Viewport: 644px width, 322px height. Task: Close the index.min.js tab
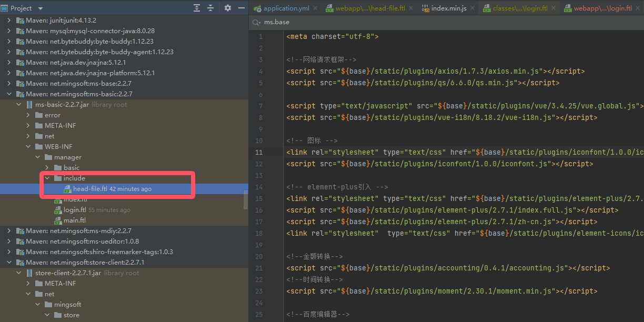472,8
